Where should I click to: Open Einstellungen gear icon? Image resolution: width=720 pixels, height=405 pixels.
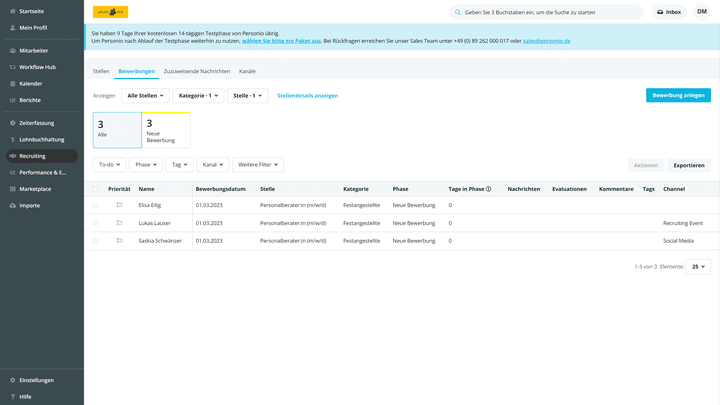click(12, 380)
